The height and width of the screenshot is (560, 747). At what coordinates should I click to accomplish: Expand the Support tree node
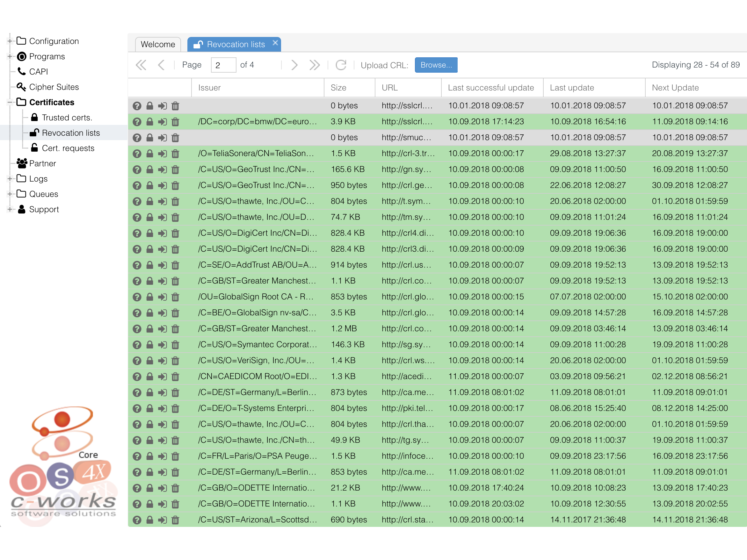point(10,209)
